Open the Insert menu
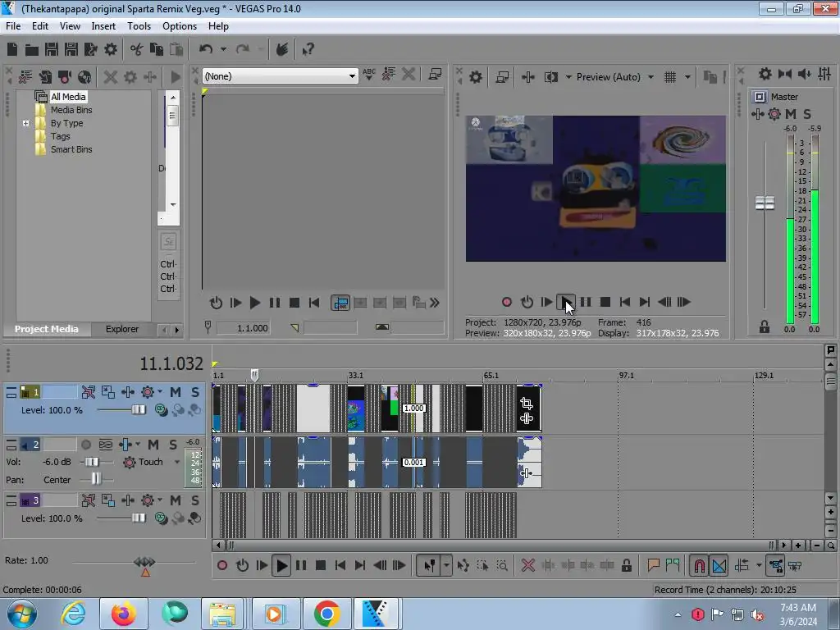 (103, 26)
